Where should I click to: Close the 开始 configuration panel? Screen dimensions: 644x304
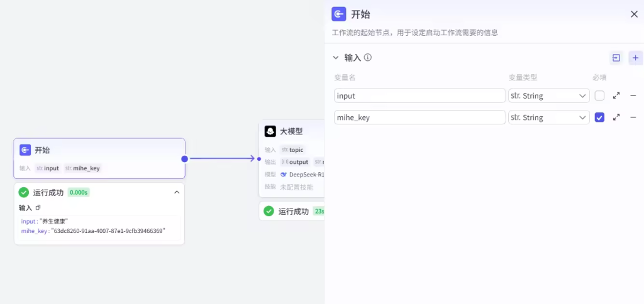634,14
